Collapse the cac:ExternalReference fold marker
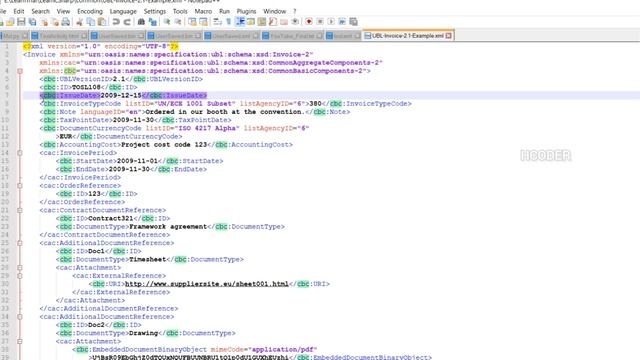Screen dimensions: 640x360 20,276
